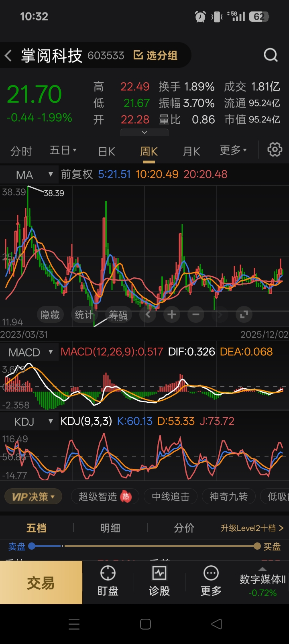Tap the back arrow beside 掌阅科技
289x644 pixels.
[x=8, y=55]
